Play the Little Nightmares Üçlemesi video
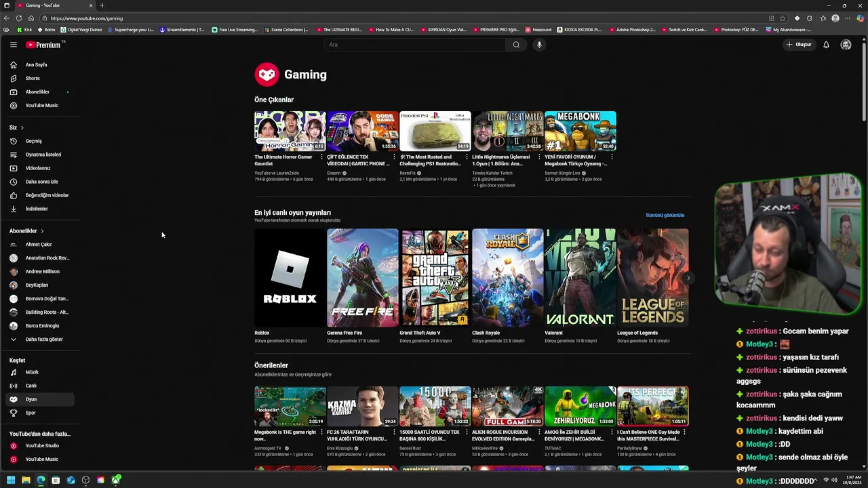Screen dimensions: 868x488 click(507, 131)
